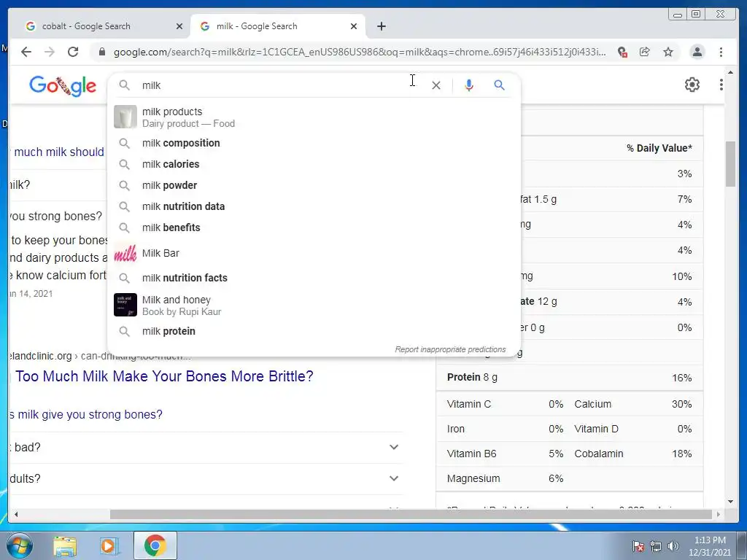Click 'Cobalamin' in the nutrition table
The image size is (747, 560).
tap(598, 454)
